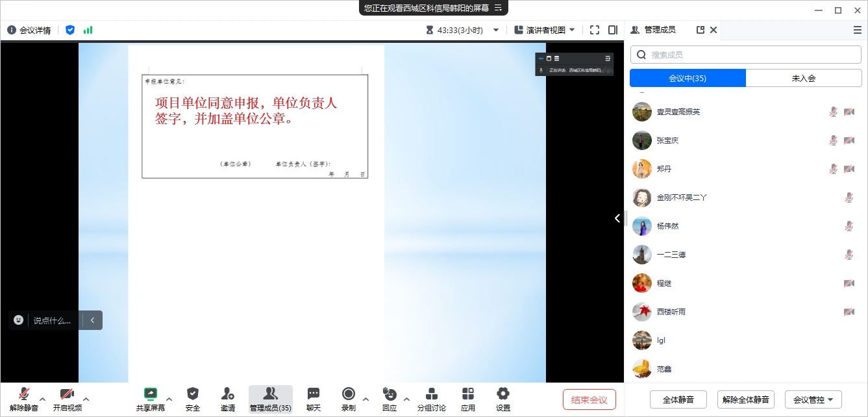The width and height of the screenshot is (868, 417).
Task: Start recording with the record icon
Action: pyautogui.click(x=349, y=394)
